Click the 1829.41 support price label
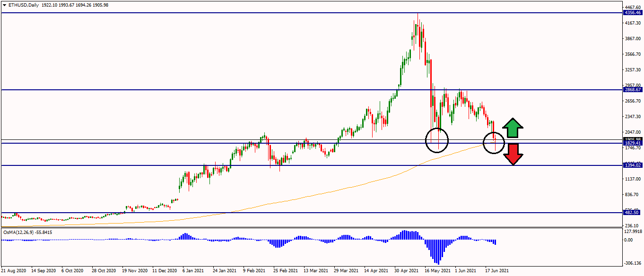Screen dimensions: 644x276 632,143
